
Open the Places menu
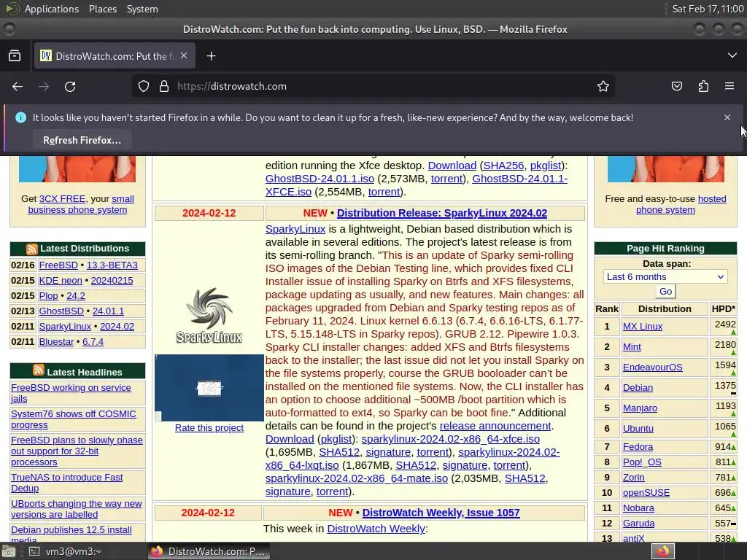coord(102,9)
